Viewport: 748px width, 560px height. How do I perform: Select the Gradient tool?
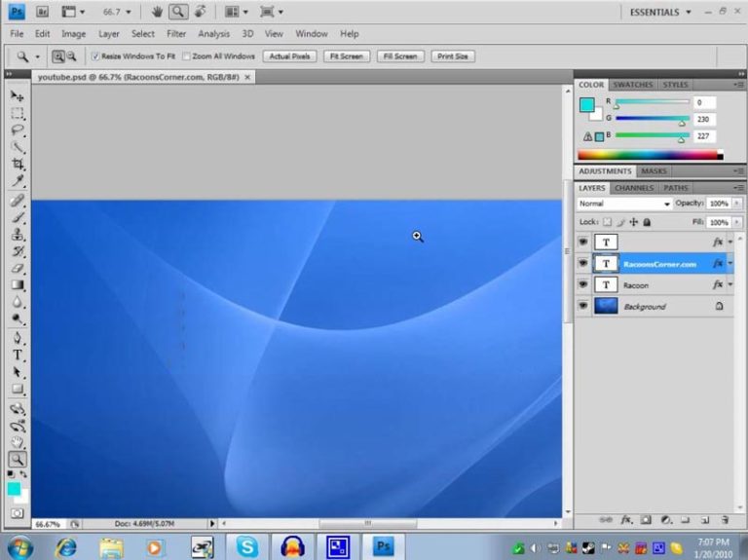(18, 284)
